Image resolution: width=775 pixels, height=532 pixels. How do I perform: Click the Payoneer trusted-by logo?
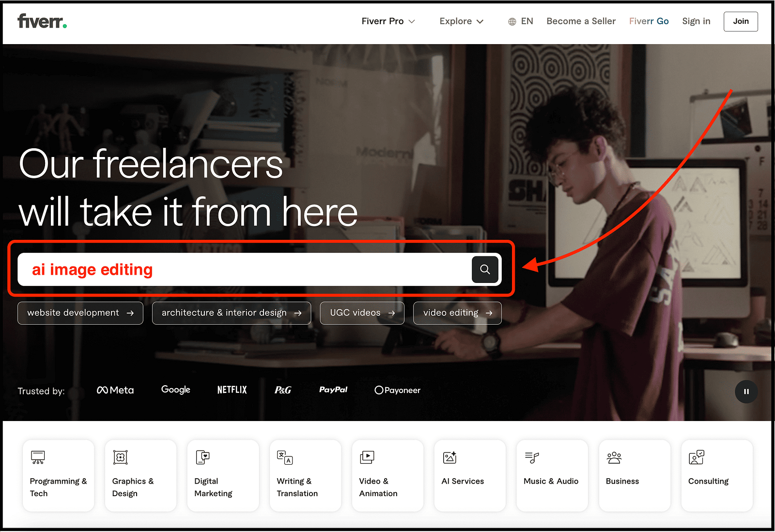[x=397, y=391]
